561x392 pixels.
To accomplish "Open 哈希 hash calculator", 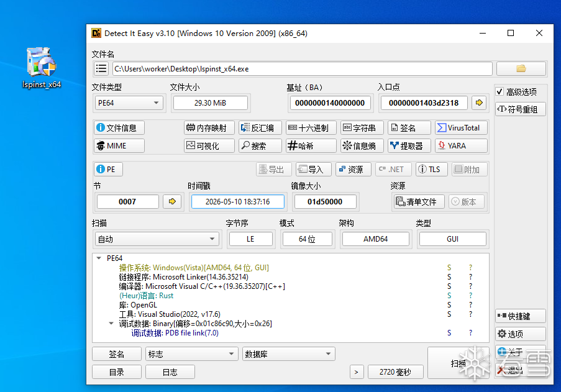I will (311, 146).
